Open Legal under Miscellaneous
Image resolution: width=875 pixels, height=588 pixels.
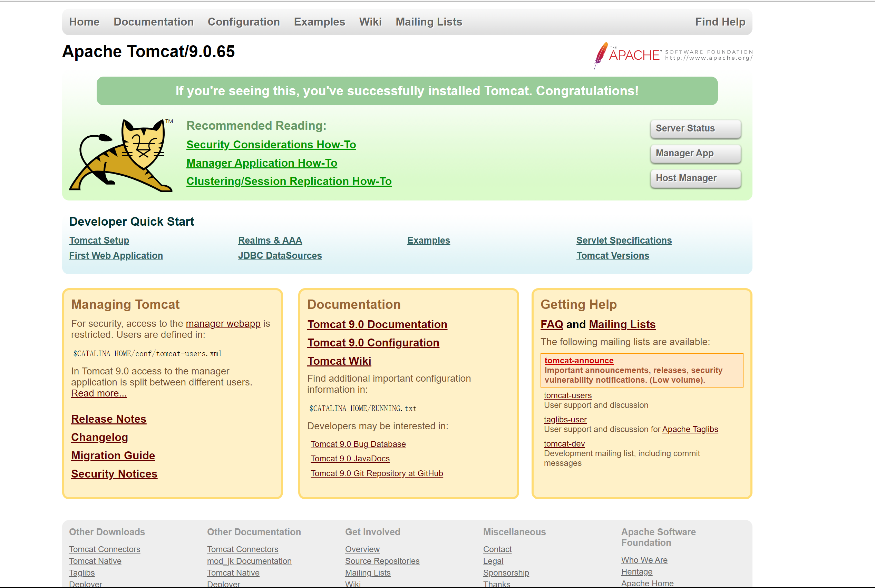pos(493,561)
